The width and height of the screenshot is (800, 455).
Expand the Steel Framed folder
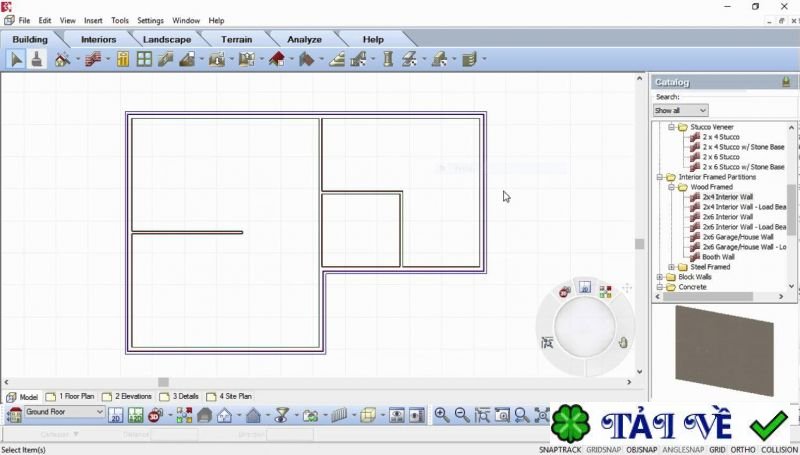tap(671, 267)
